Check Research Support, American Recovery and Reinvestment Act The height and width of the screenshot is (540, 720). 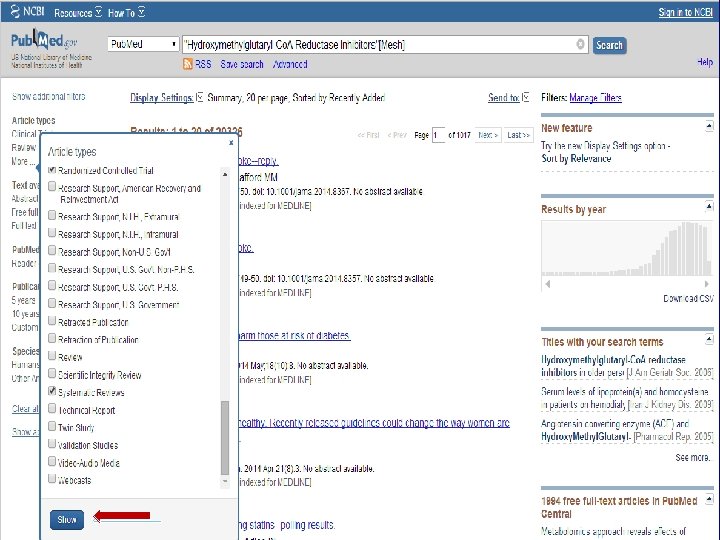coord(52,186)
